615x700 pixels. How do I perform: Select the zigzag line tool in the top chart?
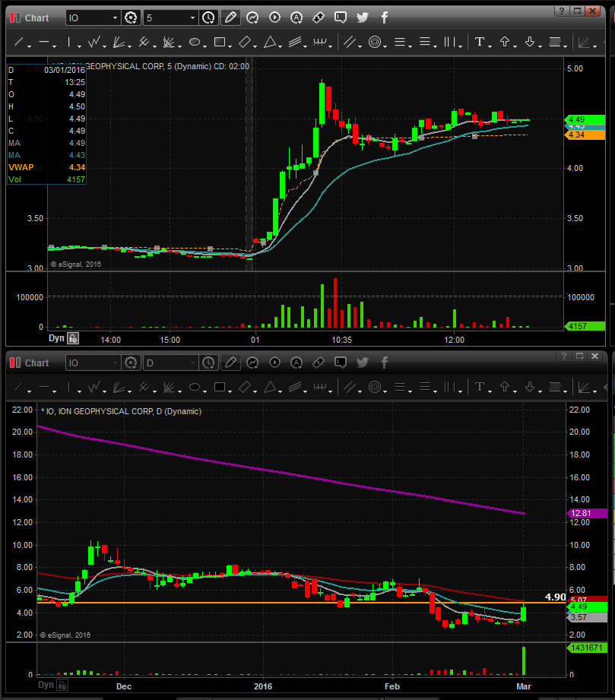(x=94, y=43)
